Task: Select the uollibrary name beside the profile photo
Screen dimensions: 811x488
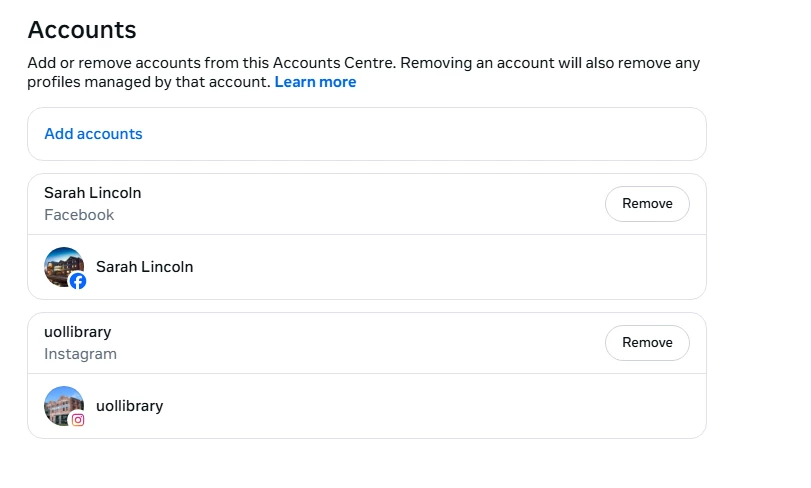Action: coord(129,406)
